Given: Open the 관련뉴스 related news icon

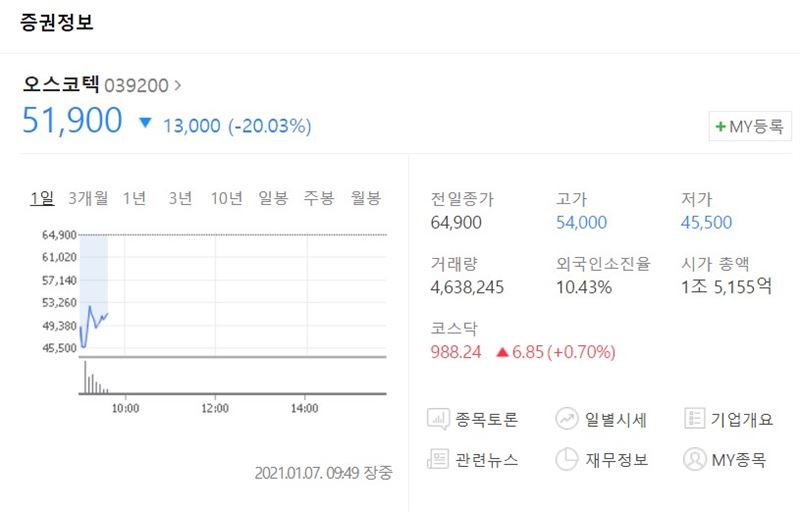Looking at the screenshot, I should pos(438,459).
